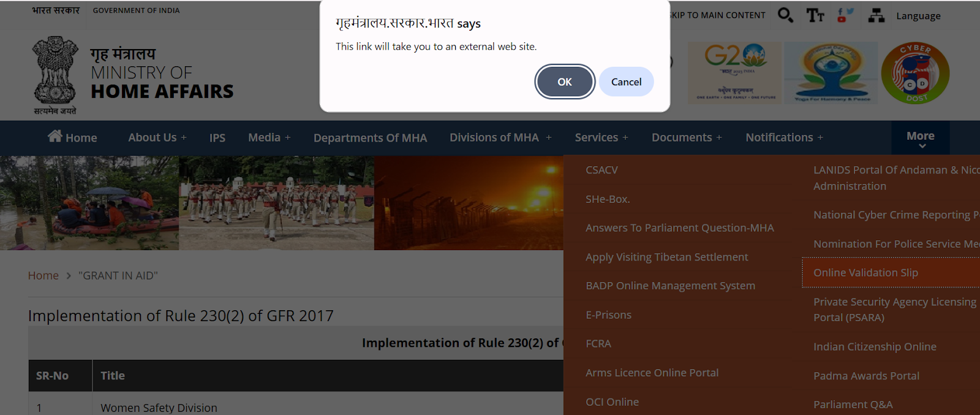Screen dimensions: 980x415
Task: Click the Government of India text
Action: (136, 10)
